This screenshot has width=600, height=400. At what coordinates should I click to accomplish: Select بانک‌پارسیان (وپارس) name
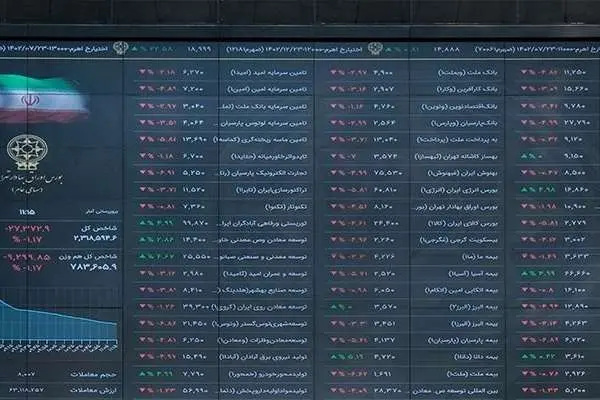[x=464, y=123]
